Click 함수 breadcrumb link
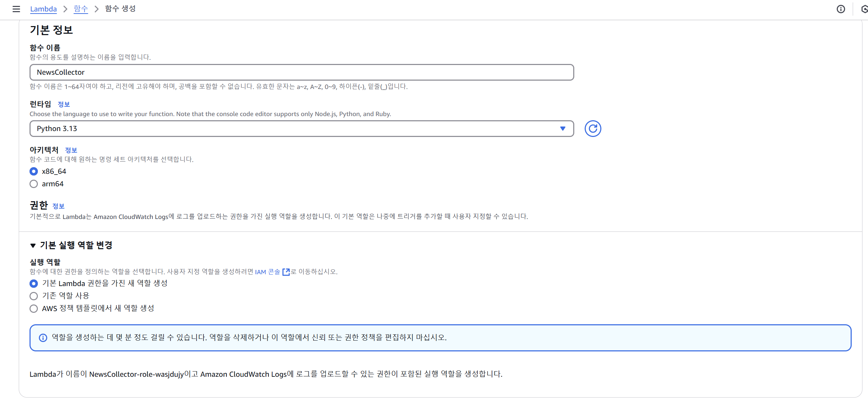The width and height of the screenshot is (868, 399). coord(81,9)
